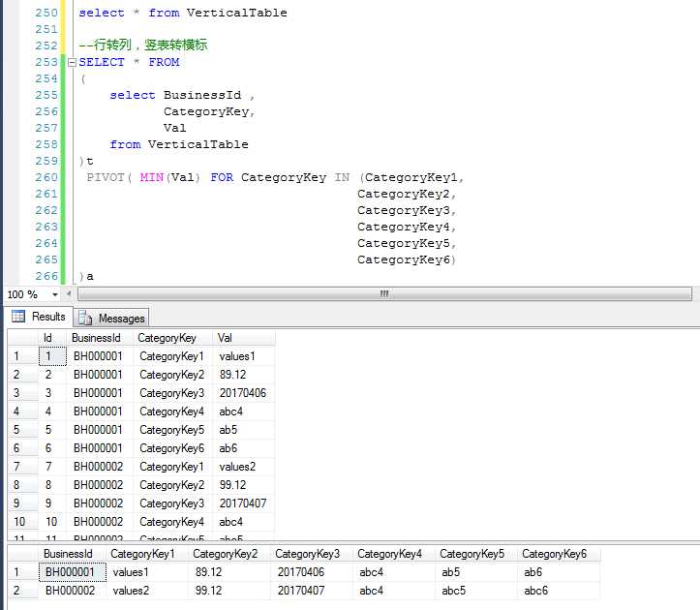
Task: Select abc6 cell in pivot grid
Action: 559,591
